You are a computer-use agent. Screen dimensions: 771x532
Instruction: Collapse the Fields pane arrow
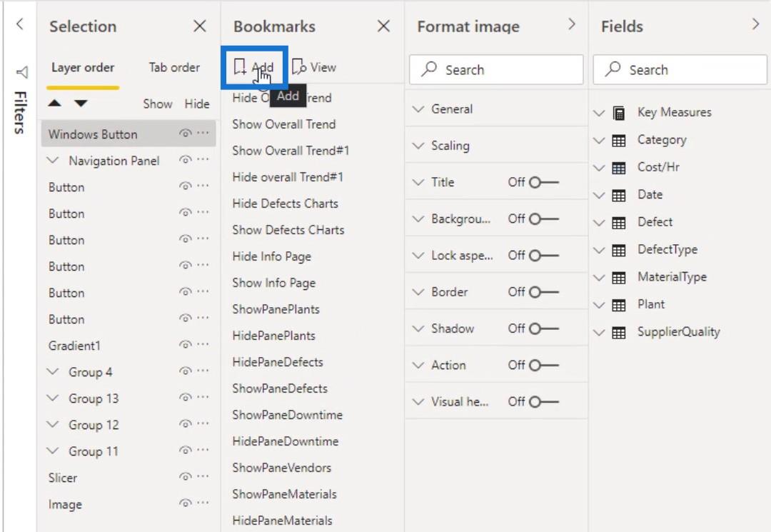756,24
